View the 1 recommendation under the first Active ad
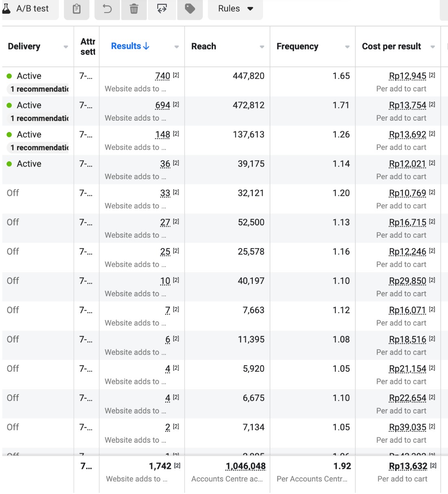The height and width of the screenshot is (494, 448). (37, 89)
